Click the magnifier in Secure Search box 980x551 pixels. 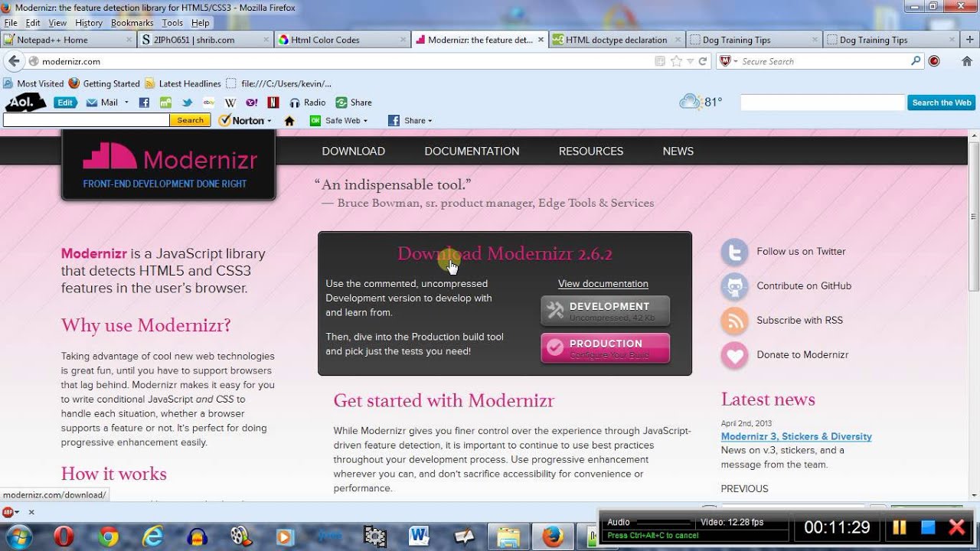click(x=916, y=61)
